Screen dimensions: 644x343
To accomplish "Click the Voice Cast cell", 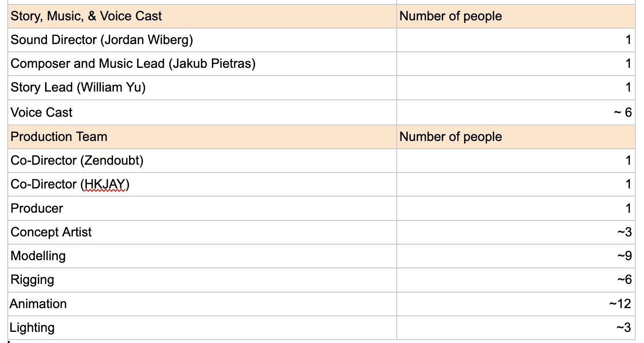I will tap(42, 112).
